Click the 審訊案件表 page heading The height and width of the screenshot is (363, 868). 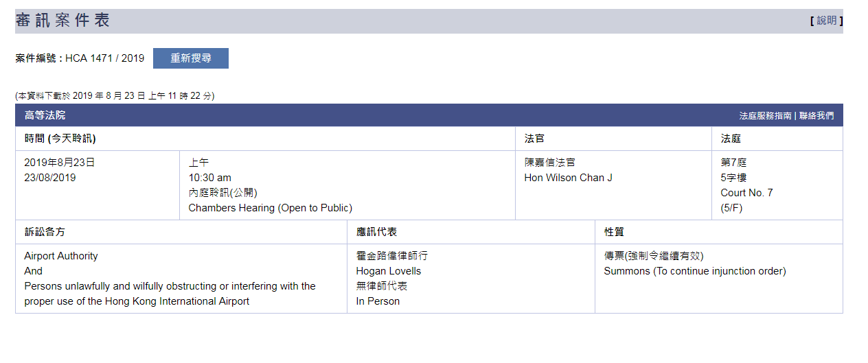(x=62, y=21)
